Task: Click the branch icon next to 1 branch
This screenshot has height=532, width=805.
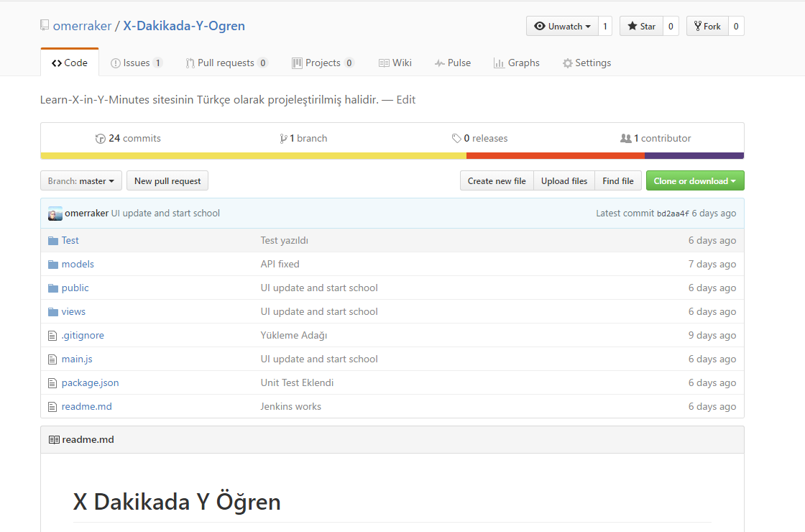Action: click(x=283, y=139)
